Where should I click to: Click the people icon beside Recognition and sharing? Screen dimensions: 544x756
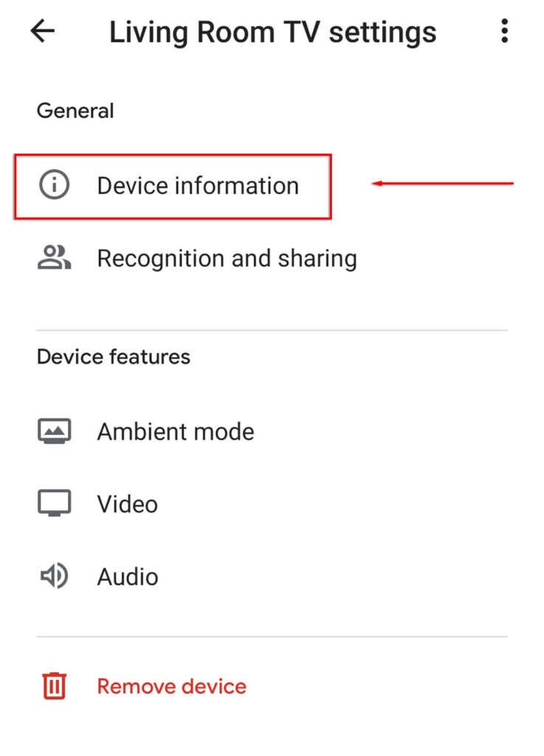52,258
